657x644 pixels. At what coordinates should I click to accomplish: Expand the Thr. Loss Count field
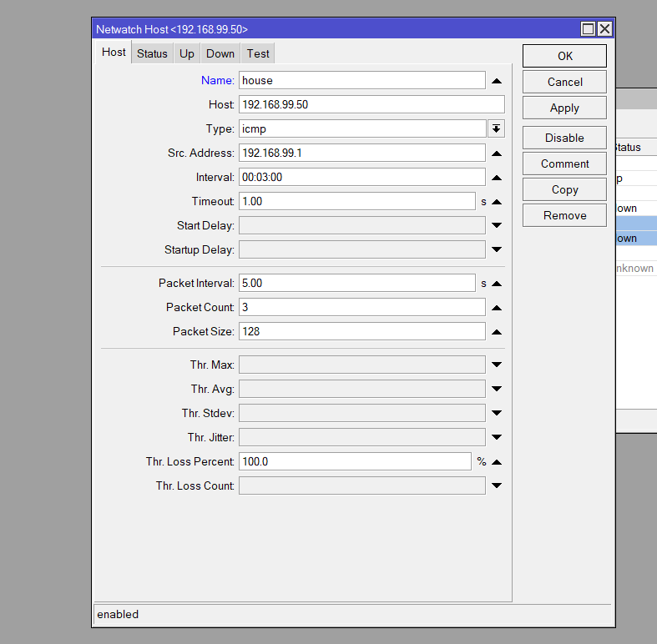tap(497, 486)
